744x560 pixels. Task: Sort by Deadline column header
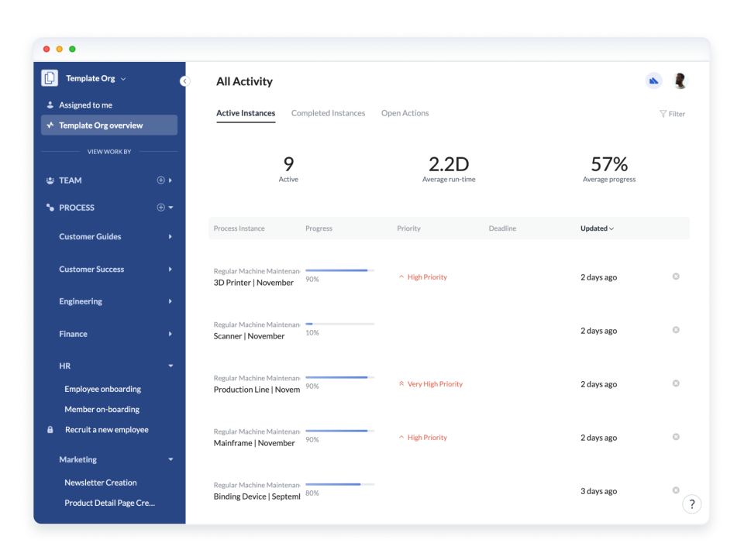click(502, 228)
